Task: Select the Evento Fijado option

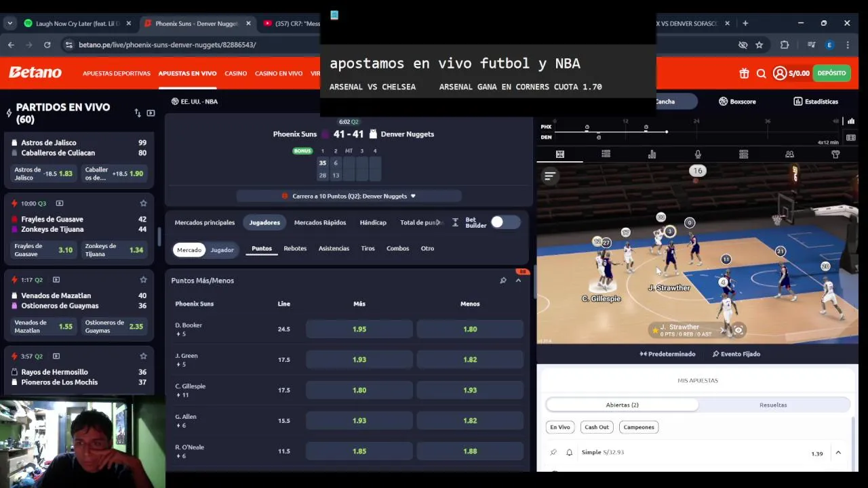Action: pyautogui.click(x=736, y=354)
